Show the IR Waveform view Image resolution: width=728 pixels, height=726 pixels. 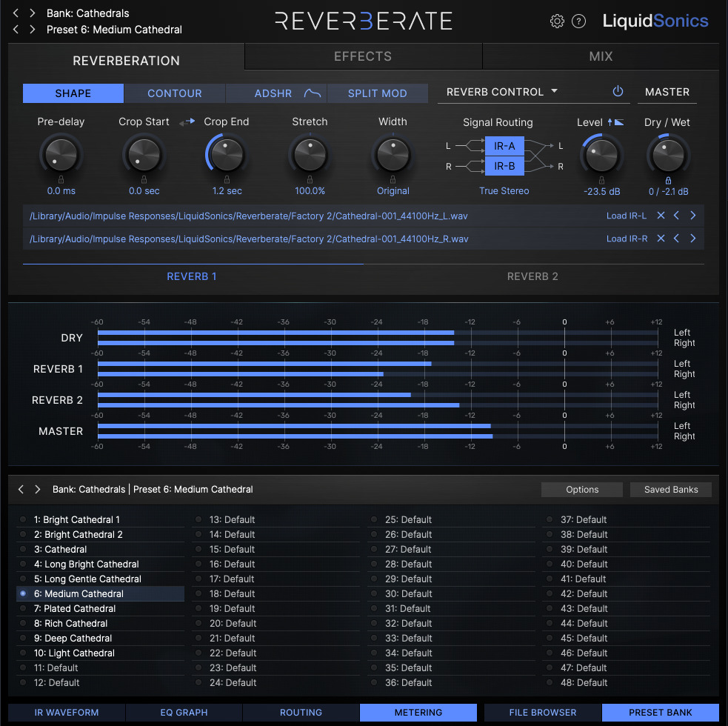point(67,712)
